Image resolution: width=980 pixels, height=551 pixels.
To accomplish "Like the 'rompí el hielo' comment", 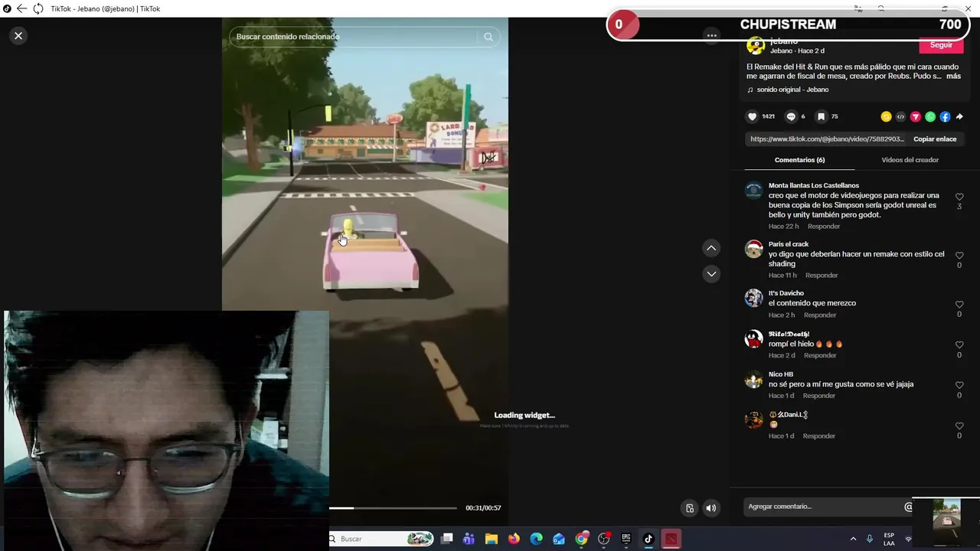I will pos(959,345).
